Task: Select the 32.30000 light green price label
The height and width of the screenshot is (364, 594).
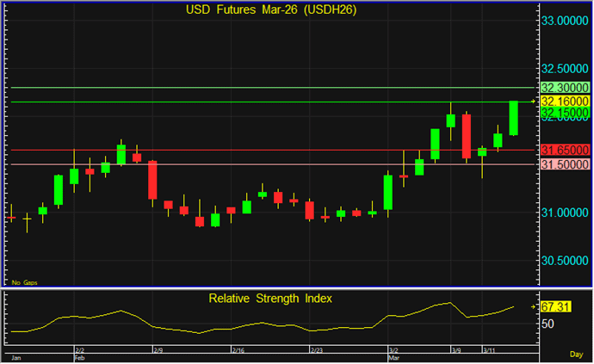Action: [565, 88]
